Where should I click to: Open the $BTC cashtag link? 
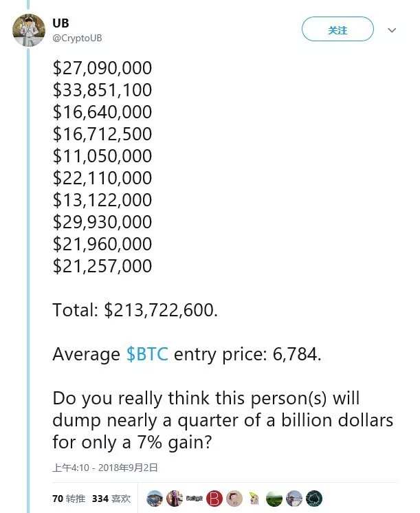pos(147,354)
